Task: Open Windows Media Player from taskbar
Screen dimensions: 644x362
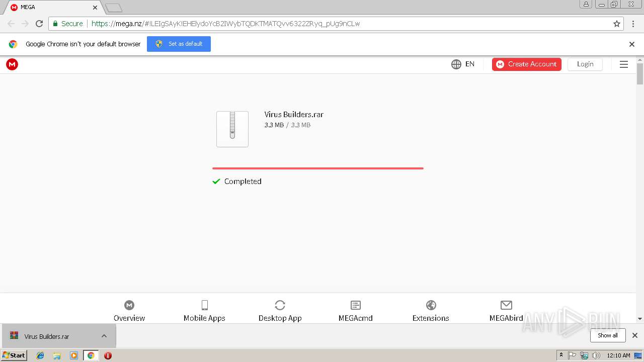Action: click(x=74, y=355)
